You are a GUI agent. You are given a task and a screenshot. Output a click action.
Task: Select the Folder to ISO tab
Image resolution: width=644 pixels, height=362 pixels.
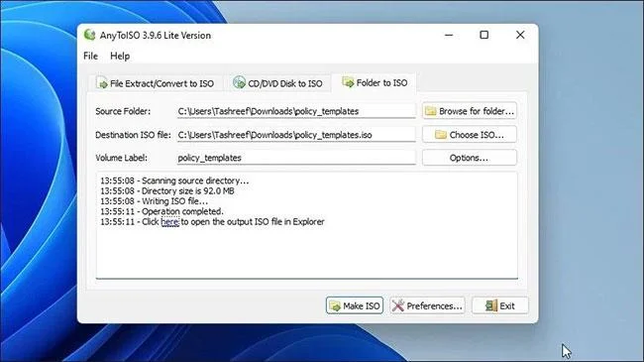pos(375,82)
